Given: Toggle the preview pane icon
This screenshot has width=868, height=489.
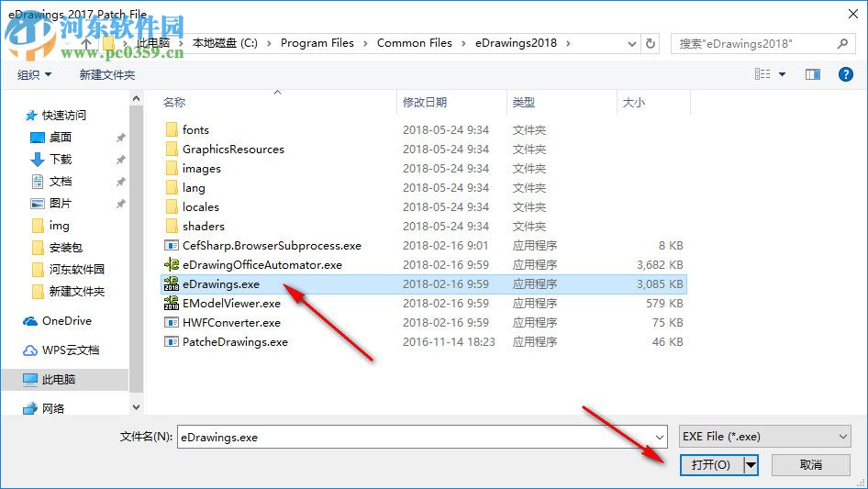Looking at the screenshot, I should coord(813,74).
